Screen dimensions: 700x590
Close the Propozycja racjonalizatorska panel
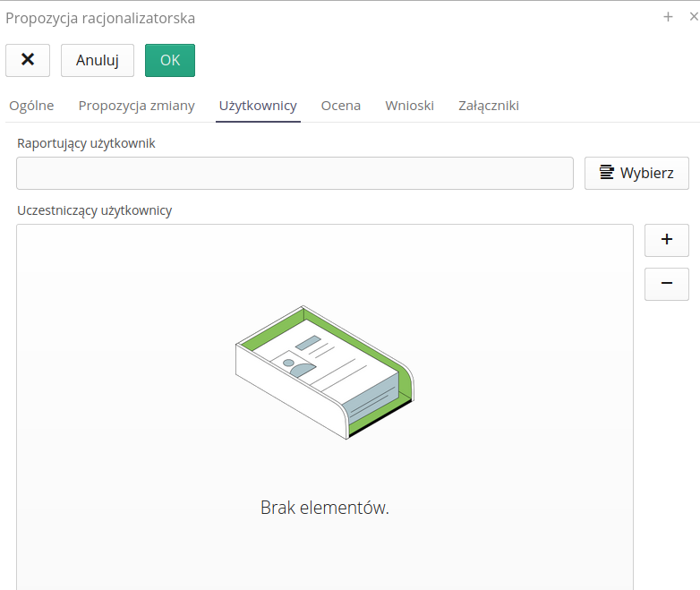coord(693,17)
